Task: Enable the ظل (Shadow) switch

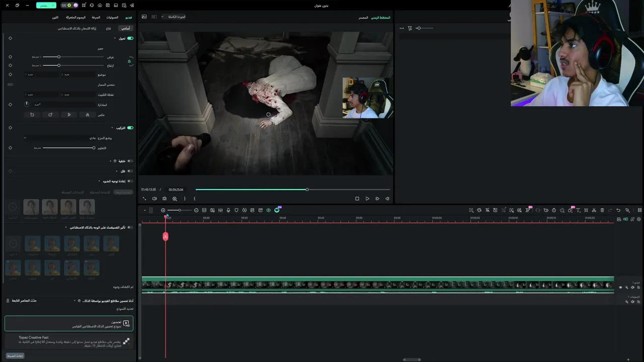Action: (130, 171)
